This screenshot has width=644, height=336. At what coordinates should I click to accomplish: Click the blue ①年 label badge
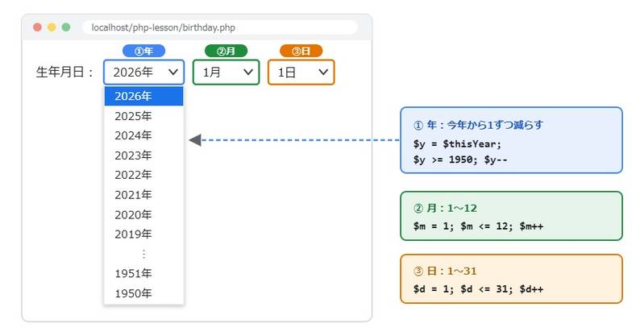(x=143, y=51)
